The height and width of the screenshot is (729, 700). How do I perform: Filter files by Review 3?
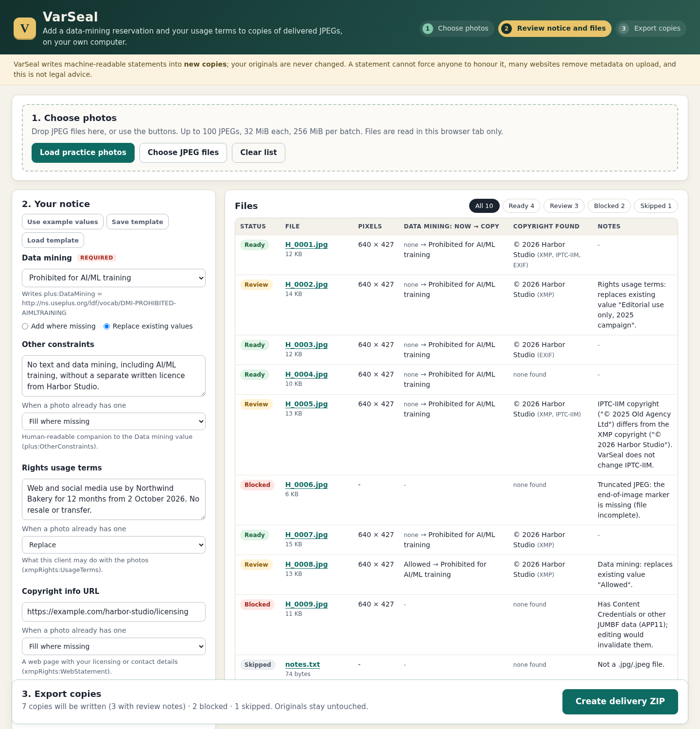[x=564, y=206]
